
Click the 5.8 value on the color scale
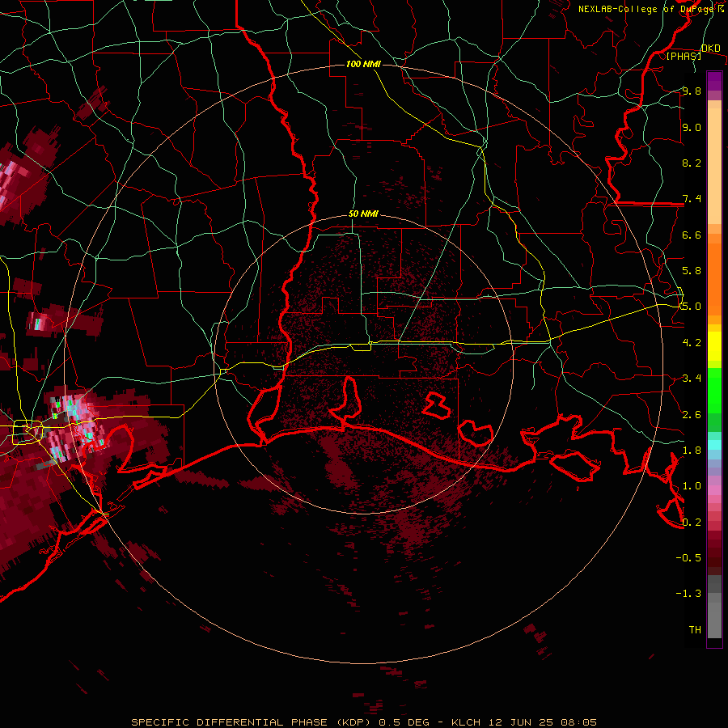pos(692,270)
